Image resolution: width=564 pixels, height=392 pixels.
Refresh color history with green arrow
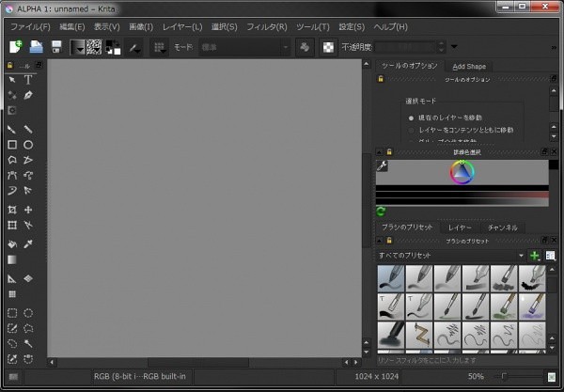pyautogui.click(x=381, y=212)
